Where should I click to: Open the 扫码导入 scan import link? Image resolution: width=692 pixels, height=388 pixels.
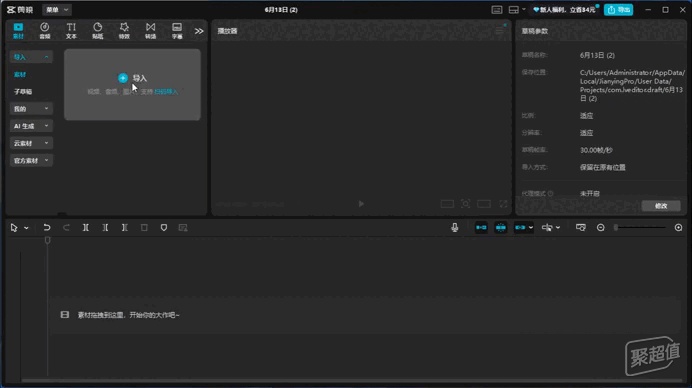tap(166, 92)
